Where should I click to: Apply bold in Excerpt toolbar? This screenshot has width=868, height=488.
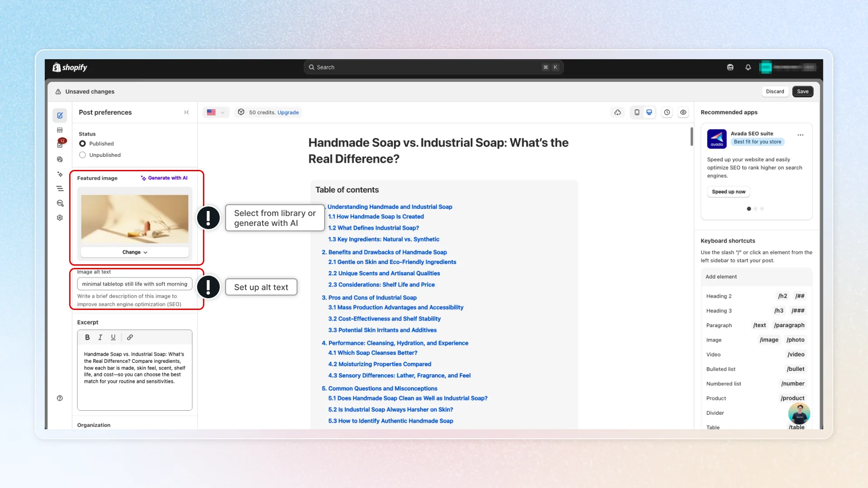coord(87,337)
